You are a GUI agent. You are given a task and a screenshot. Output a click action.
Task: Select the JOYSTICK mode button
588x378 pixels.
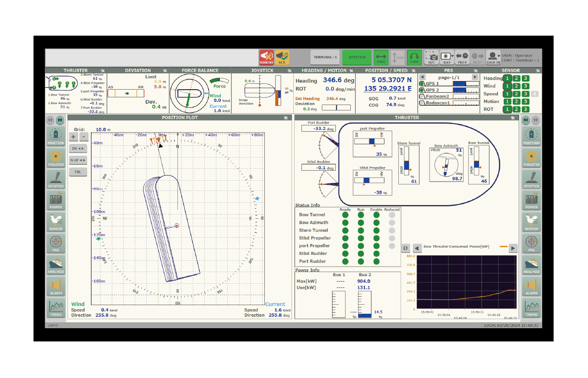pyautogui.click(x=357, y=57)
